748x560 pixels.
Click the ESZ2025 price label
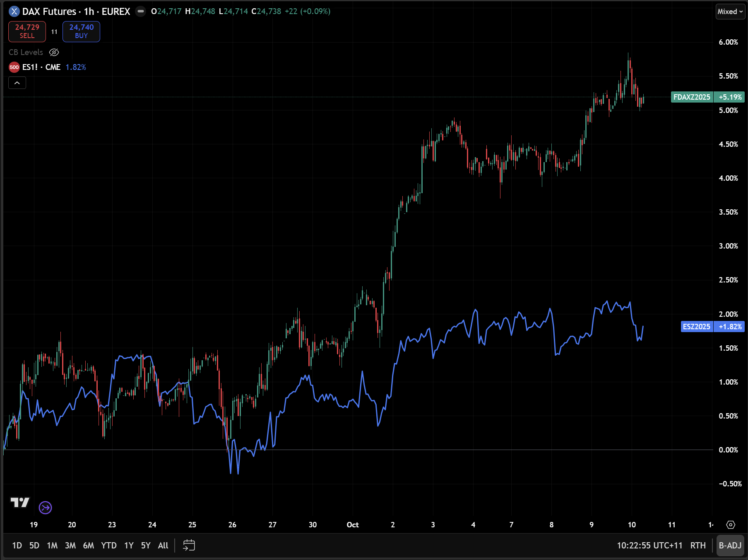(697, 327)
